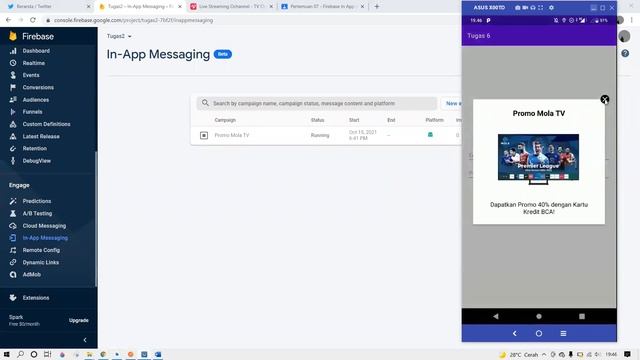Take screenshot with mirror camera icon
This screenshot has width=640, height=360.
pyautogui.click(x=518, y=8)
